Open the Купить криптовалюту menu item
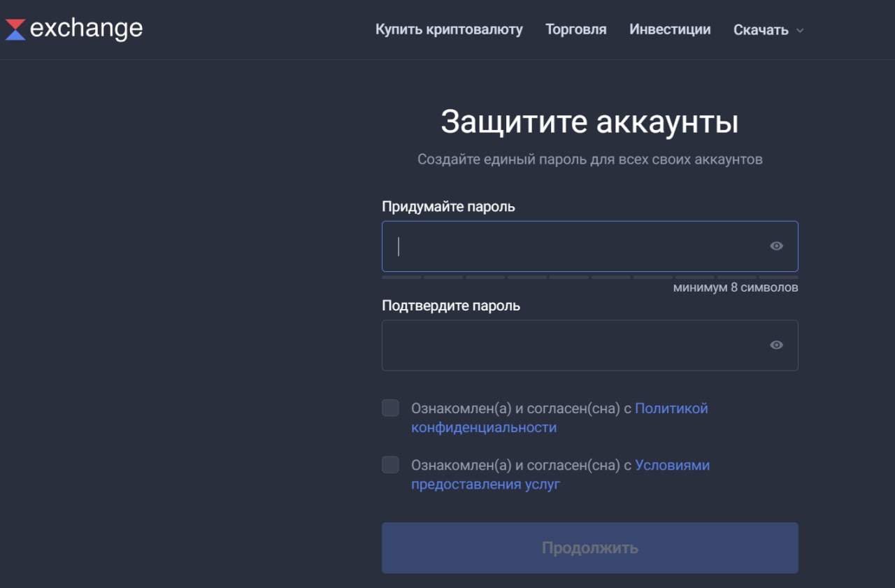This screenshot has width=895, height=588. [449, 29]
